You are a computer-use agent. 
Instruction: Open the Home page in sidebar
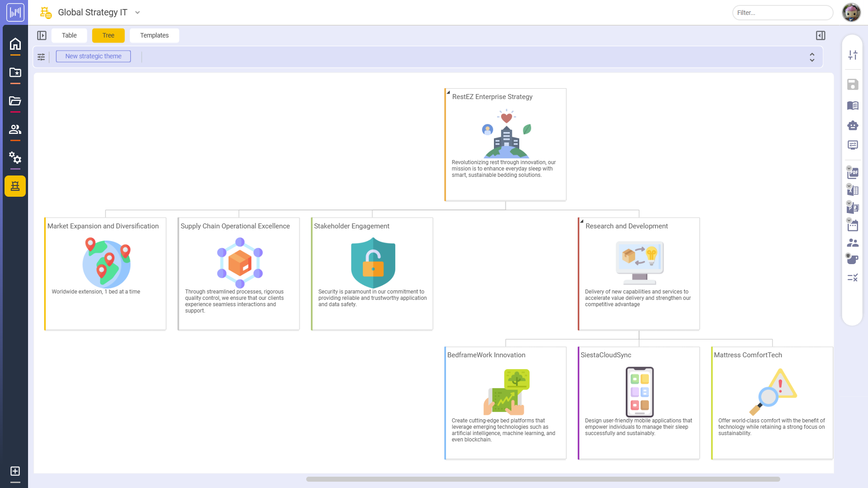pos(15,44)
